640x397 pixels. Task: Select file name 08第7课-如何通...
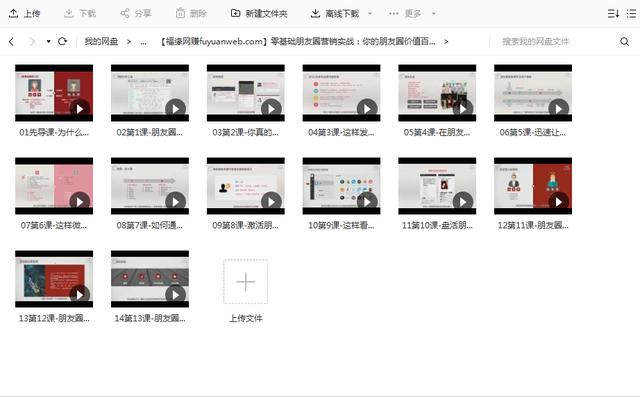coord(150,225)
